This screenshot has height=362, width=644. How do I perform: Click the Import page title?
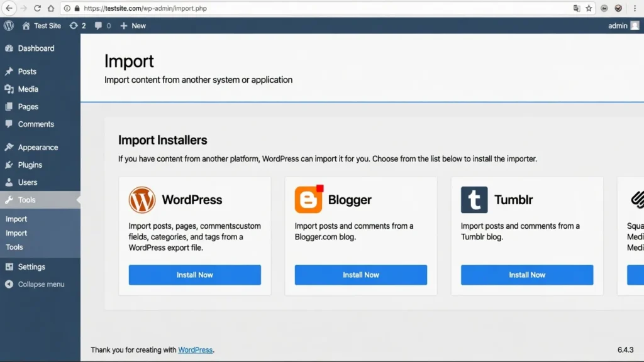coord(129,61)
